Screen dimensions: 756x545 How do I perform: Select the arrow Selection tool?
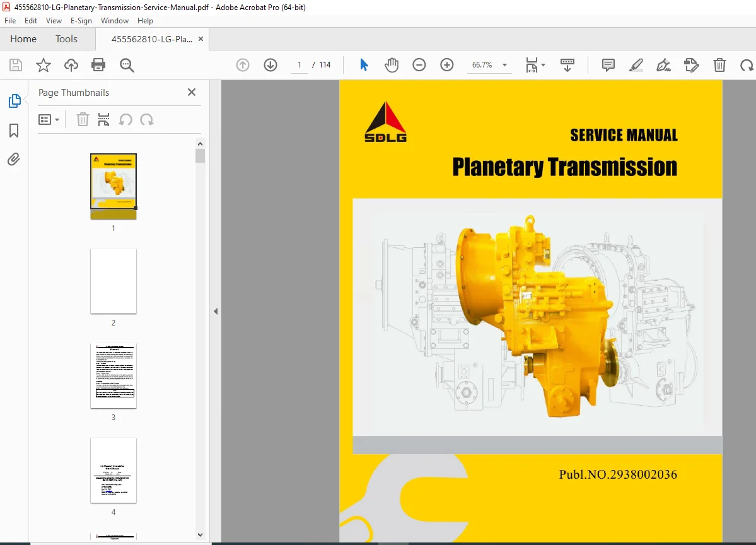point(364,64)
